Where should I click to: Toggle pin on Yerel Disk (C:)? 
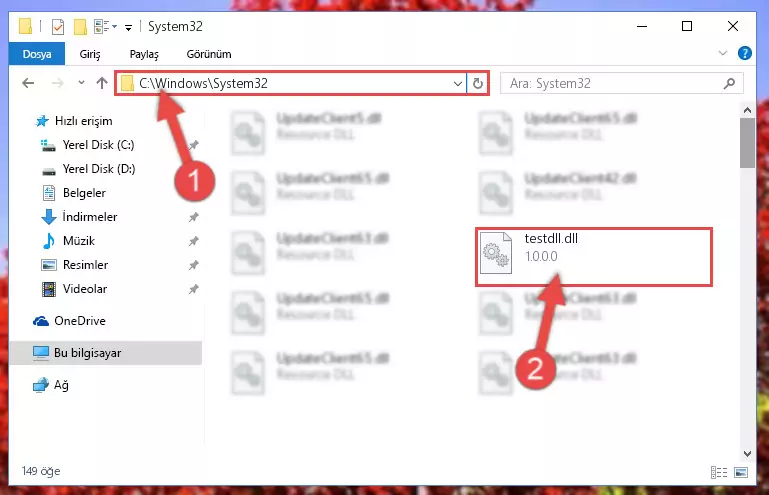click(x=194, y=145)
